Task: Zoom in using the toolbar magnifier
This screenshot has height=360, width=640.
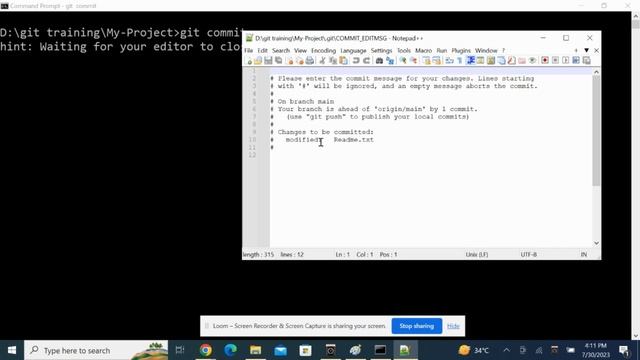Action: click(403, 61)
